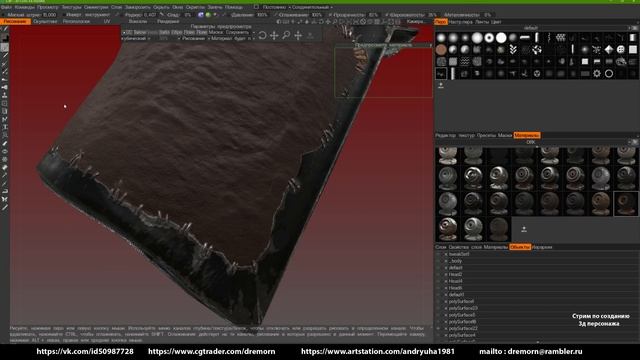Toggle the Прозрачность channel checkmark
The image size is (640, 360).
coord(330,15)
